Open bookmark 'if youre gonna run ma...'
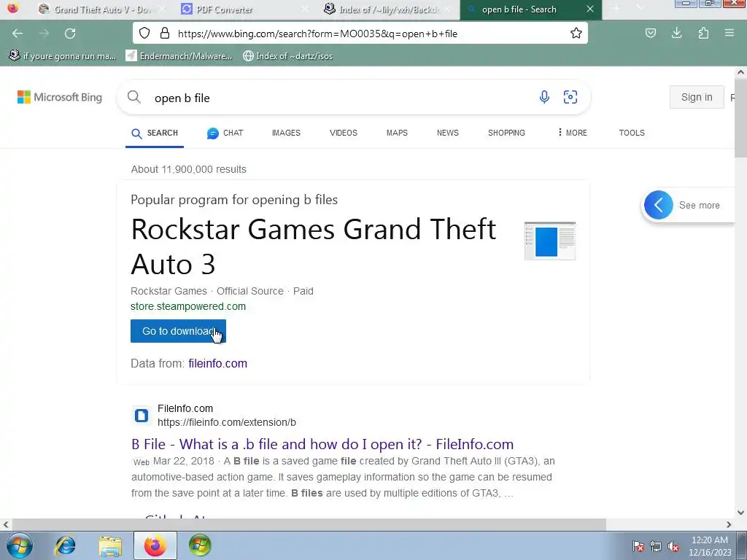 (63, 55)
